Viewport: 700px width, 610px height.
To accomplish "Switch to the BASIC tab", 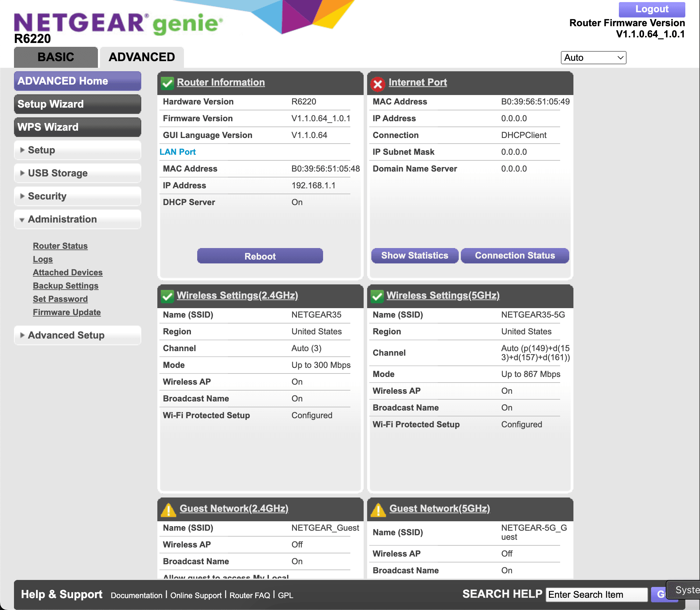I will tap(56, 57).
